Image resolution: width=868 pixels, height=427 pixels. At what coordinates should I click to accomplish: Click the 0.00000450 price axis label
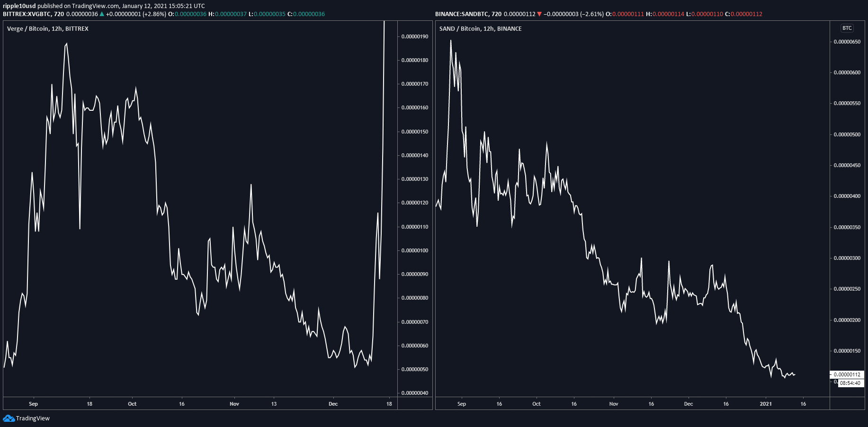point(847,165)
